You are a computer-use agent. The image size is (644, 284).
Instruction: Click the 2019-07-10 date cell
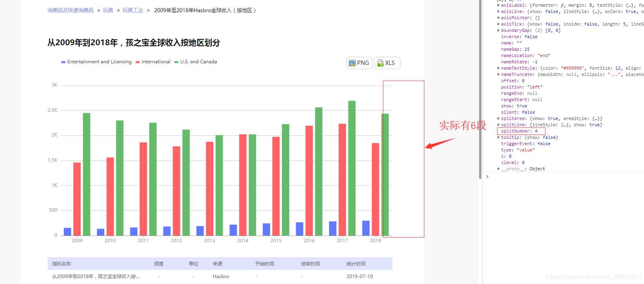click(x=360, y=277)
